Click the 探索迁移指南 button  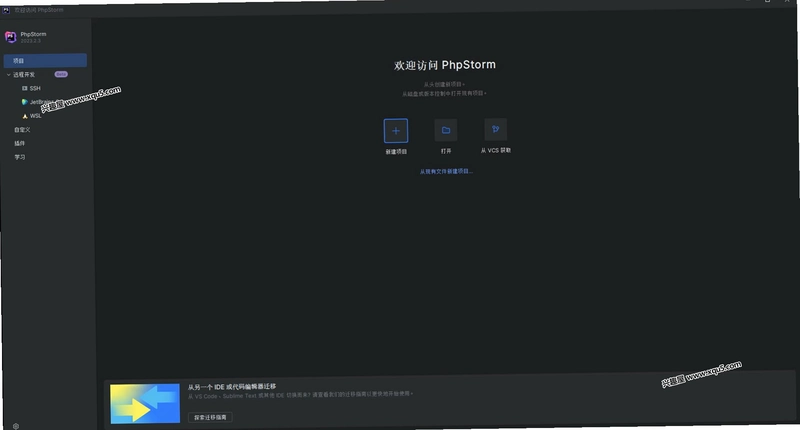(210, 417)
